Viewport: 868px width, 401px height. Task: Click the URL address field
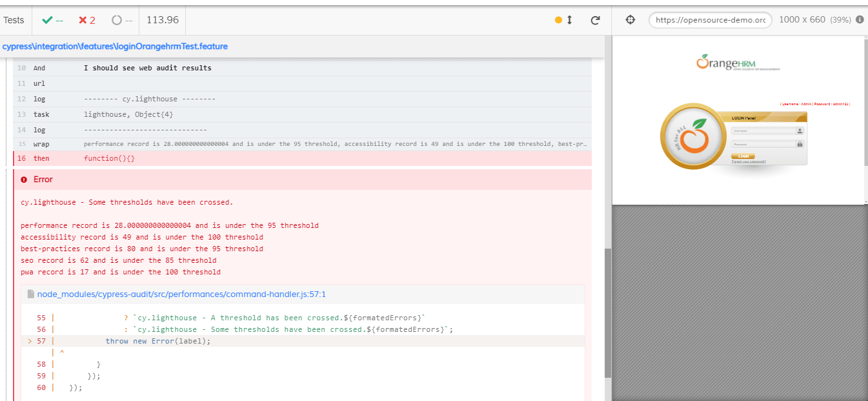710,20
